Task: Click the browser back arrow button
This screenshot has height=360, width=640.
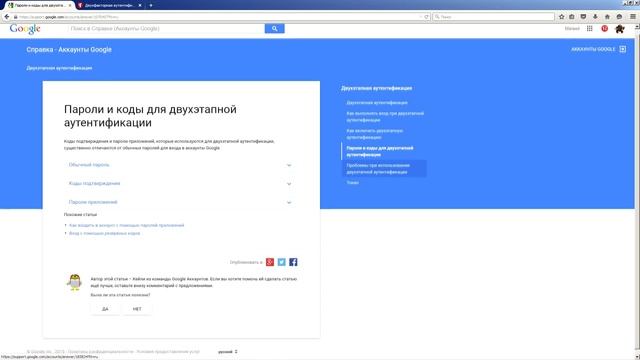Action: [7, 17]
